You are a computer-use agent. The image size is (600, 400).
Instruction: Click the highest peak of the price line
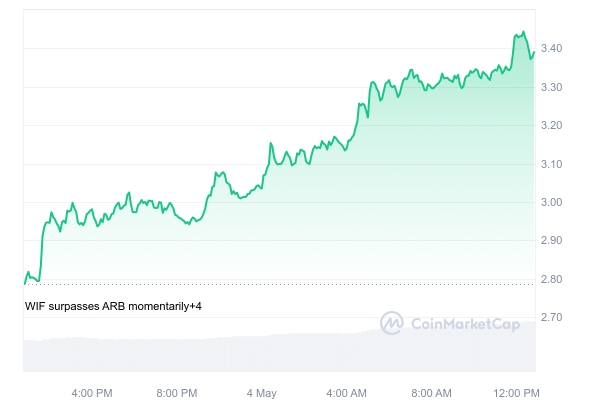point(523,32)
